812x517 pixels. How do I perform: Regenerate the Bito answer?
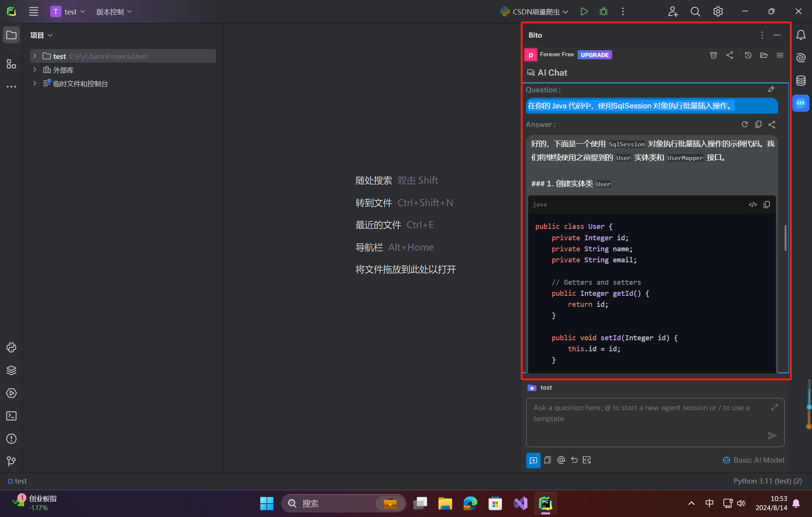[744, 124]
